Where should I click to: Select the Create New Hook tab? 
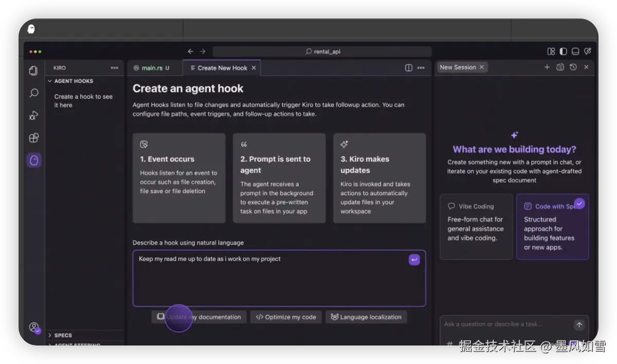[222, 68]
